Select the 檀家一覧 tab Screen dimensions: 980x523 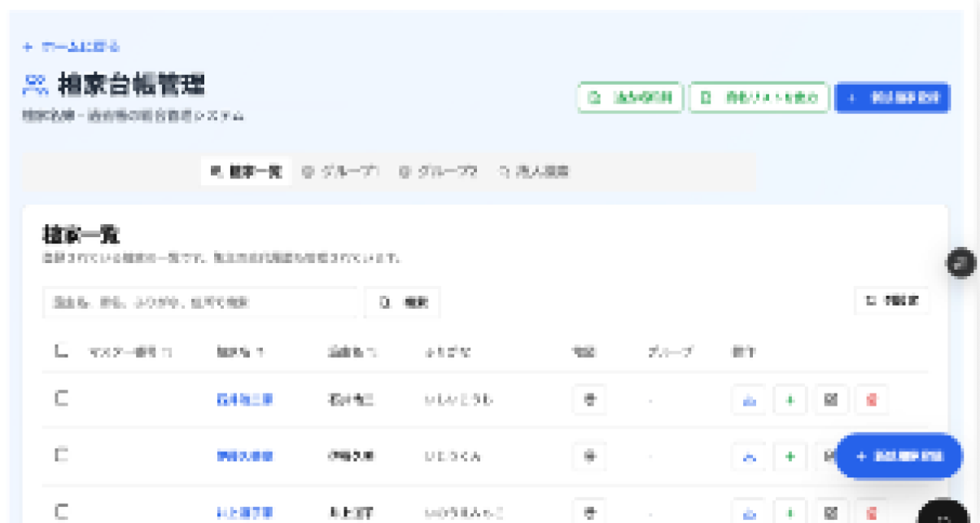pos(246,172)
